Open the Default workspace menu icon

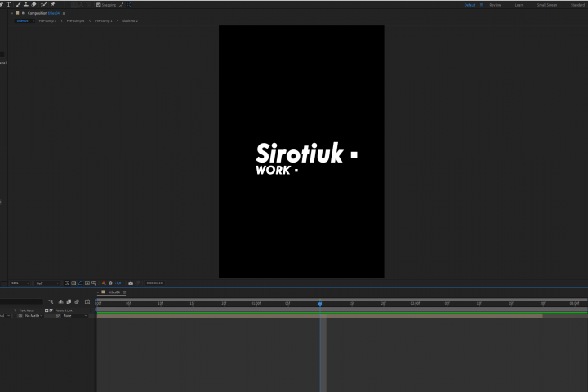coord(482,5)
